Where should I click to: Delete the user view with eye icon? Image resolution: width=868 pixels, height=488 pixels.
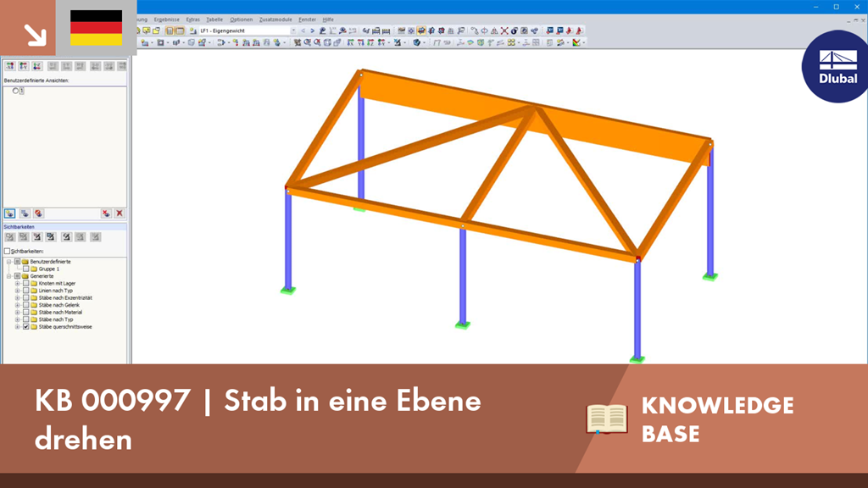click(x=106, y=213)
